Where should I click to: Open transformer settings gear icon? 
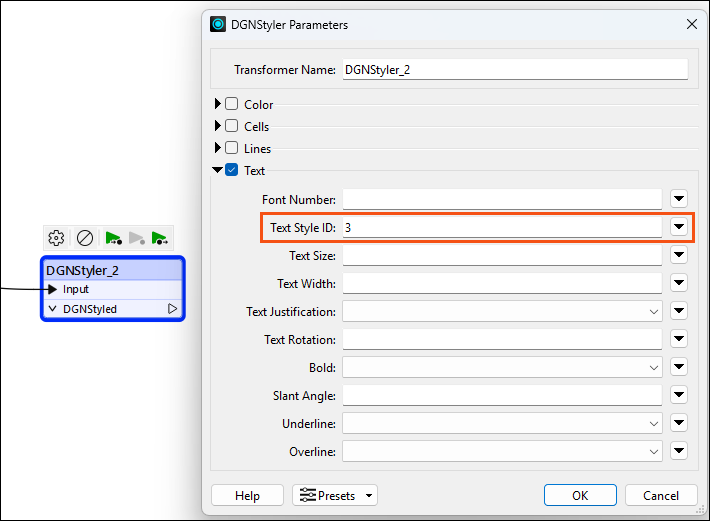(56, 238)
